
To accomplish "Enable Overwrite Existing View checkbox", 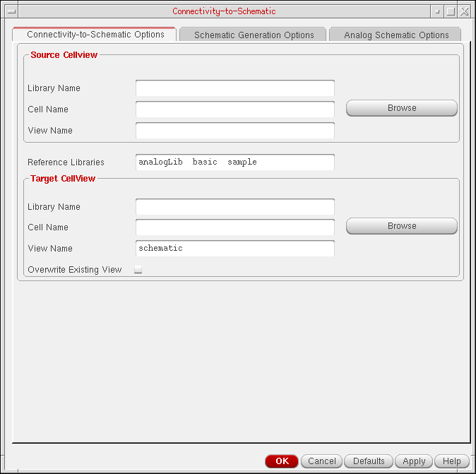I will pyautogui.click(x=138, y=270).
